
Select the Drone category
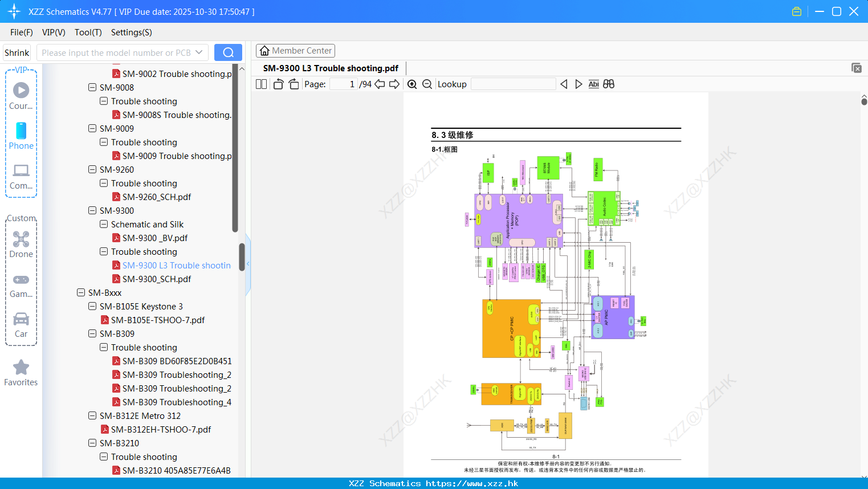click(21, 244)
